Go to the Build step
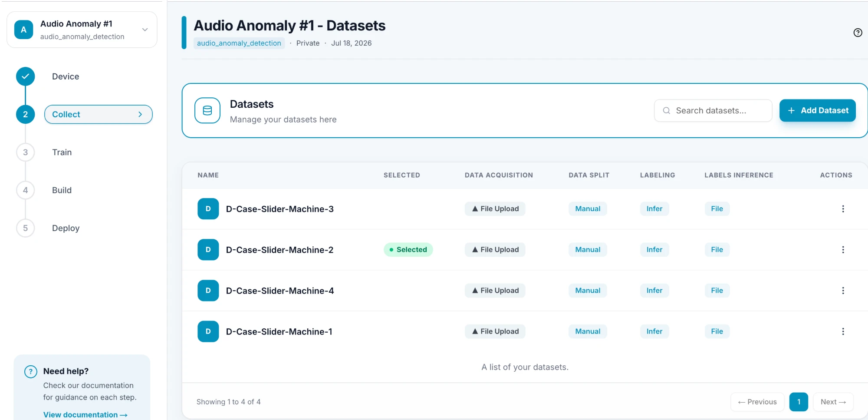868x420 pixels. pos(62,190)
